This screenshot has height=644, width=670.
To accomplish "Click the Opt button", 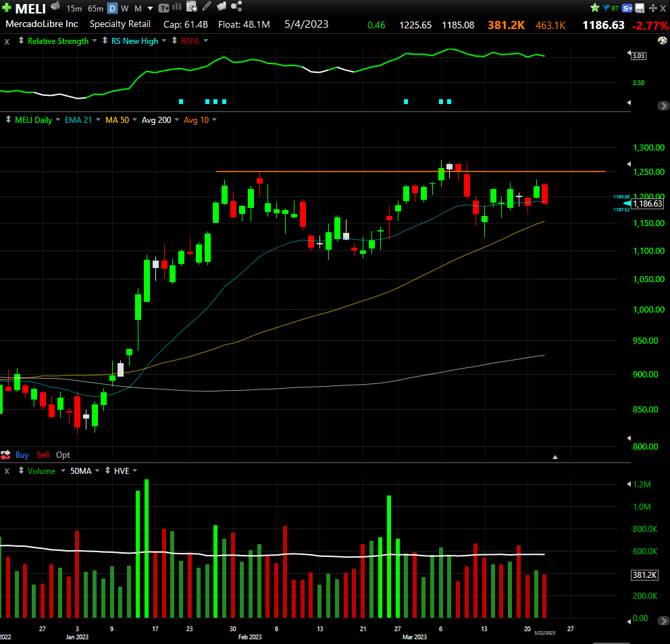I will (x=63, y=455).
